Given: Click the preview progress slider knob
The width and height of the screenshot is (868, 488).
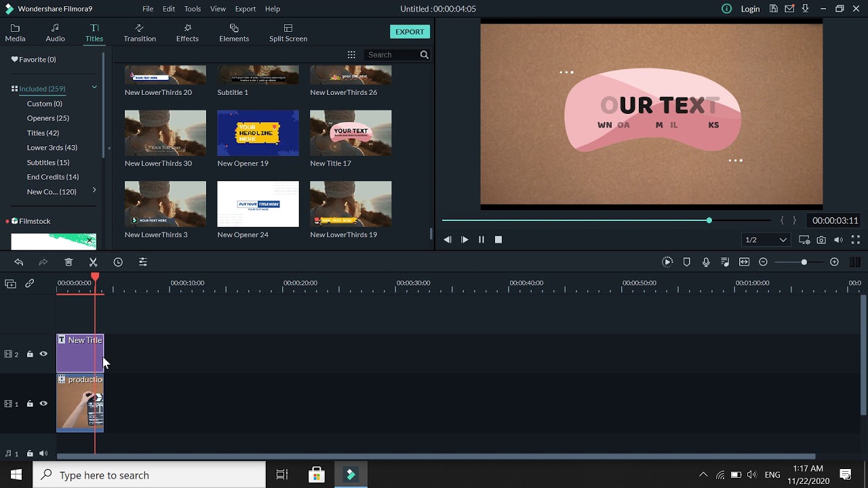Looking at the screenshot, I should (x=709, y=220).
